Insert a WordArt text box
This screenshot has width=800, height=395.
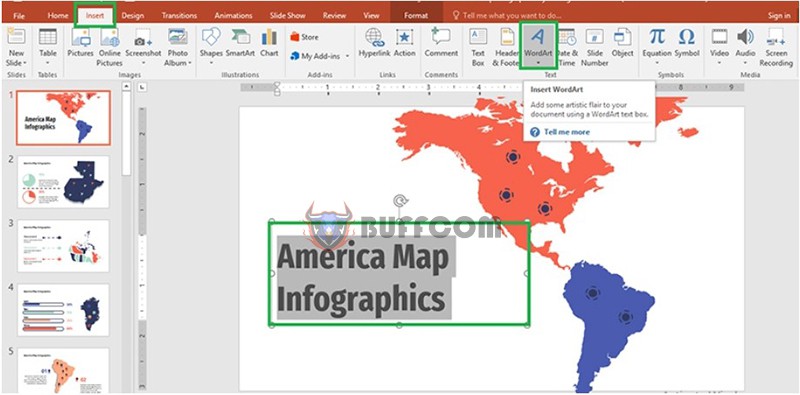click(x=538, y=45)
